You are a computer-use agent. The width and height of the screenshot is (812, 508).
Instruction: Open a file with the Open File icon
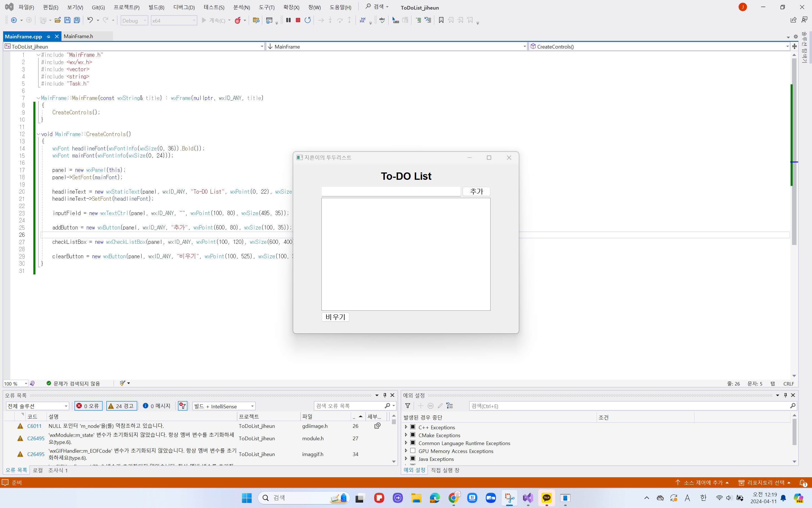pyautogui.click(x=58, y=20)
